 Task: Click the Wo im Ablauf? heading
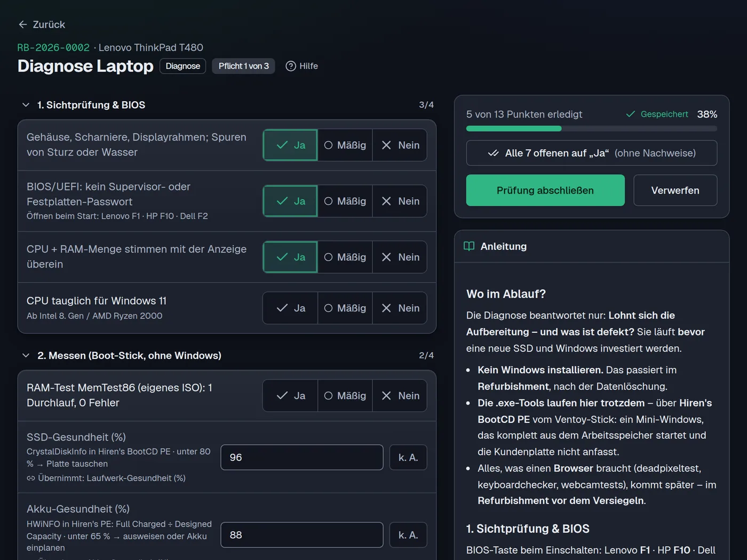point(506,294)
